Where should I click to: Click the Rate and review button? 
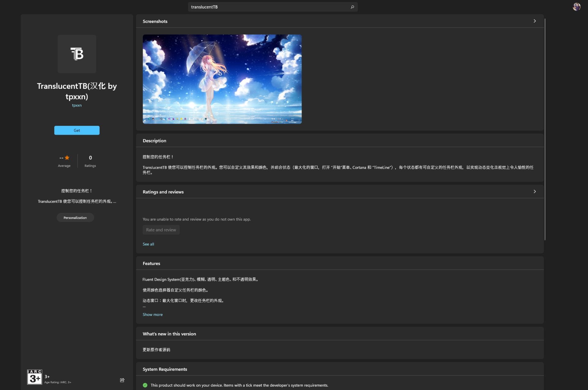point(161,230)
